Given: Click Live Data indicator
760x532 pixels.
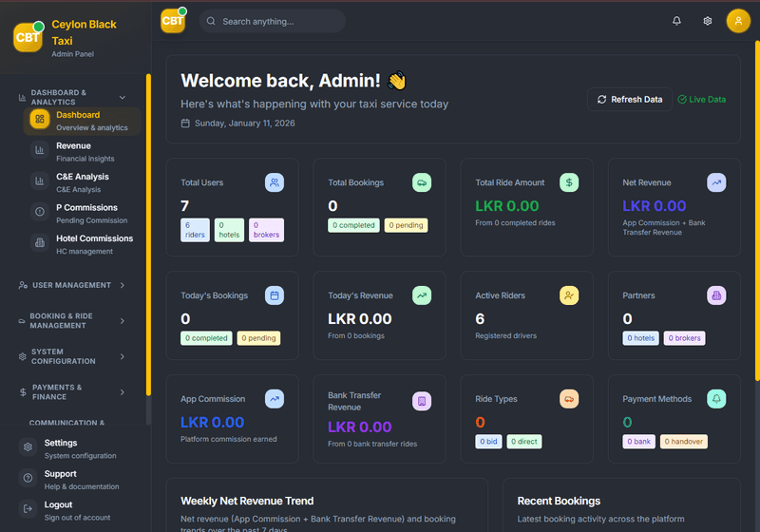Looking at the screenshot, I should point(701,100).
